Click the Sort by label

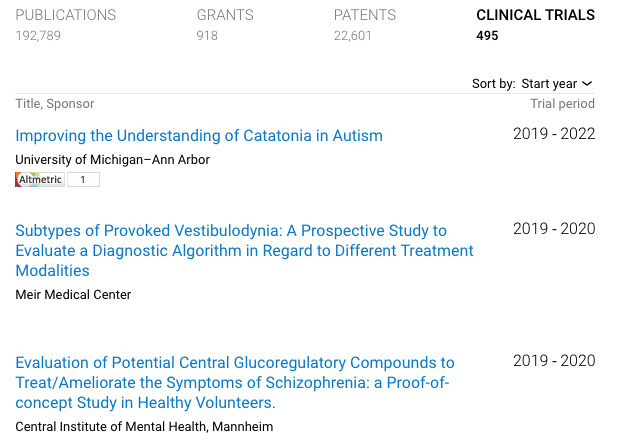click(493, 84)
